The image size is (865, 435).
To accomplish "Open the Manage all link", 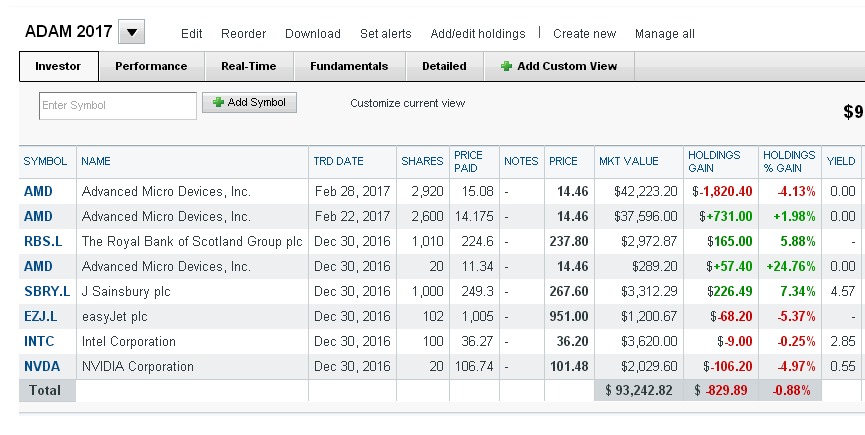I will (x=665, y=34).
